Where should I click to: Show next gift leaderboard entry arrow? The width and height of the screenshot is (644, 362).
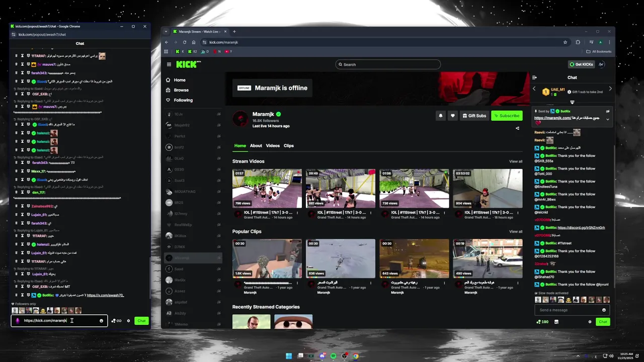[x=610, y=88]
